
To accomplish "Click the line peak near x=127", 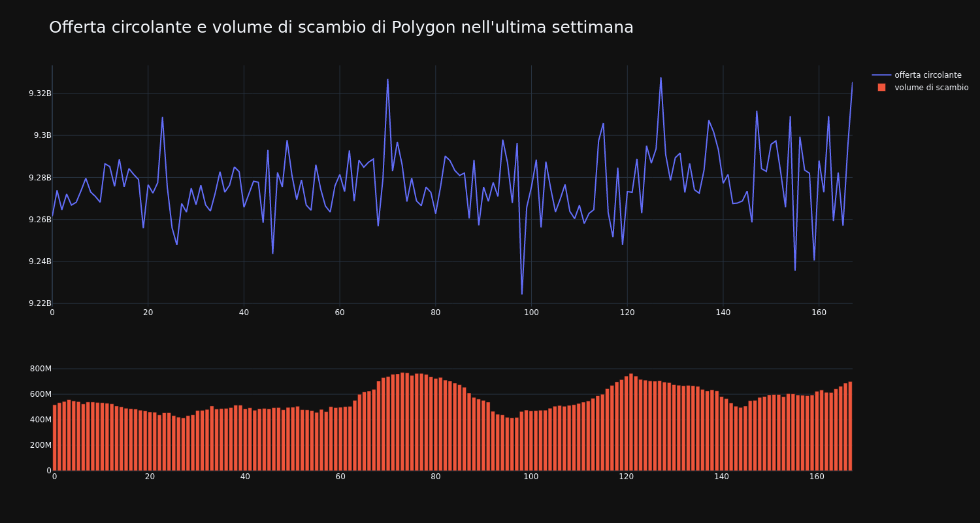I will coord(661,78).
